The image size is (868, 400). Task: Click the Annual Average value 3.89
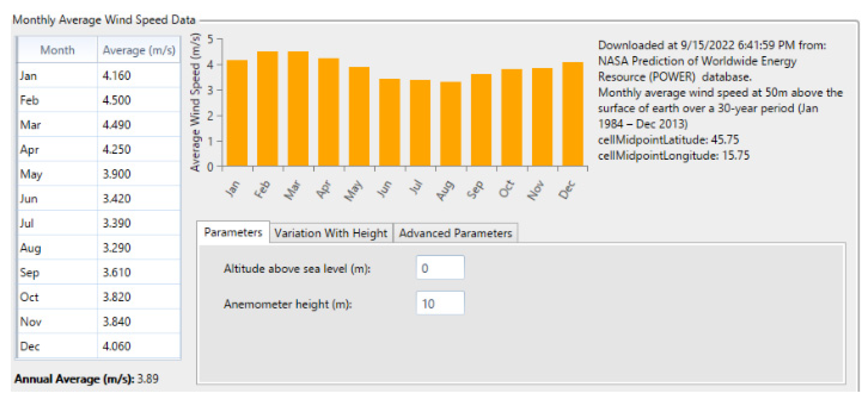pos(148,379)
